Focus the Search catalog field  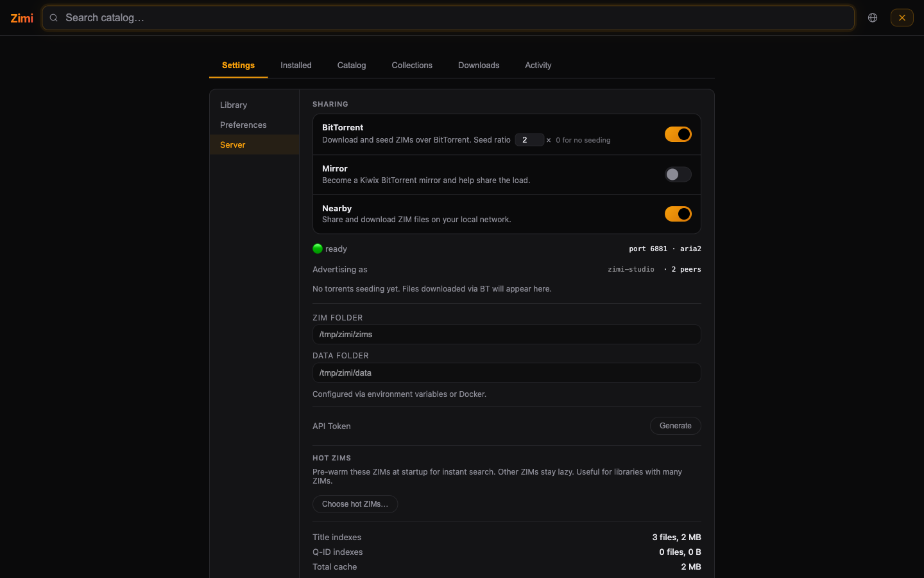click(x=449, y=18)
